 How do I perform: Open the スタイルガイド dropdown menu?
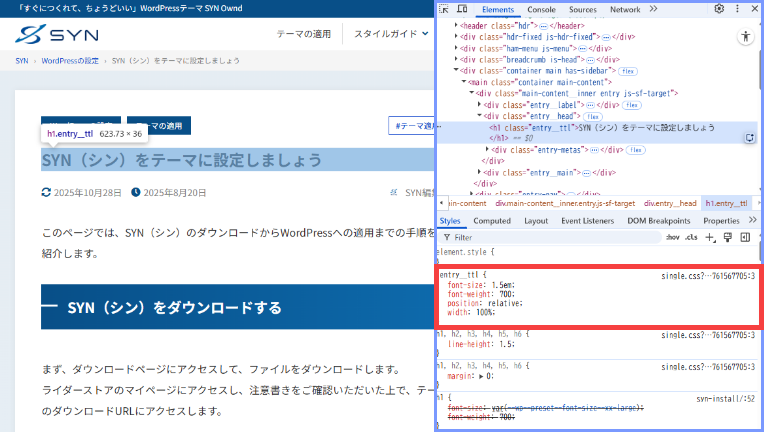click(391, 34)
